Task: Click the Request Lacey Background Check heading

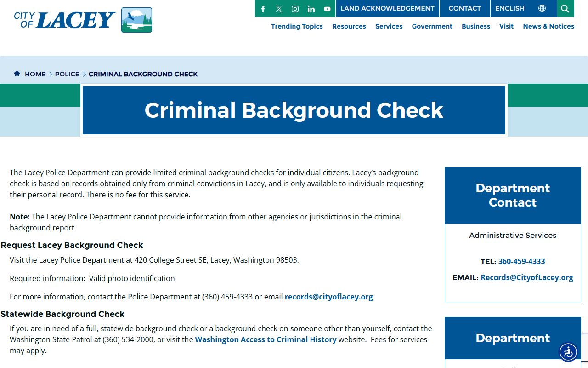Action: [x=72, y=245]
